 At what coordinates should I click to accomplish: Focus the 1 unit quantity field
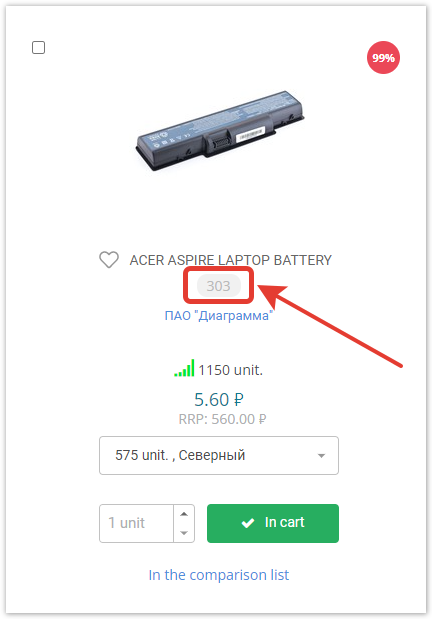pyautogui.click(x=136, y=523)
